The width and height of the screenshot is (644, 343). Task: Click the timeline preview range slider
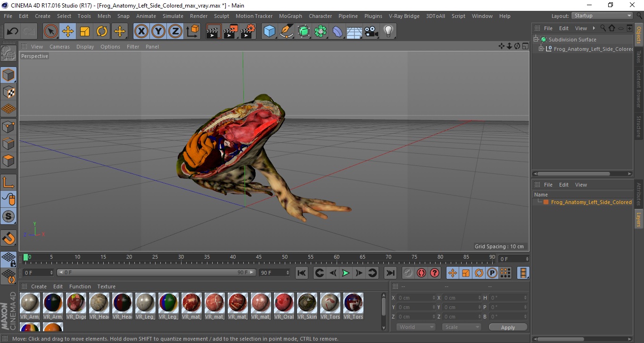pos(157,272)
